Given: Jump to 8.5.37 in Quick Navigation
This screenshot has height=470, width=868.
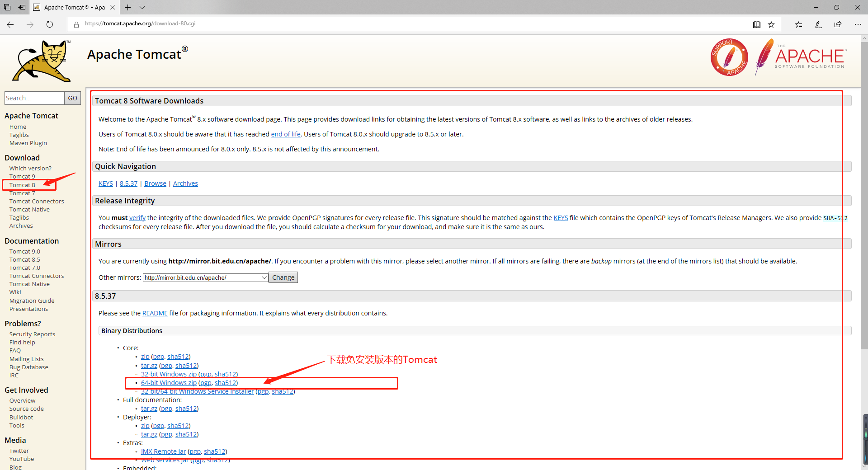Looking at the screenshot, I should pos(128,183).
